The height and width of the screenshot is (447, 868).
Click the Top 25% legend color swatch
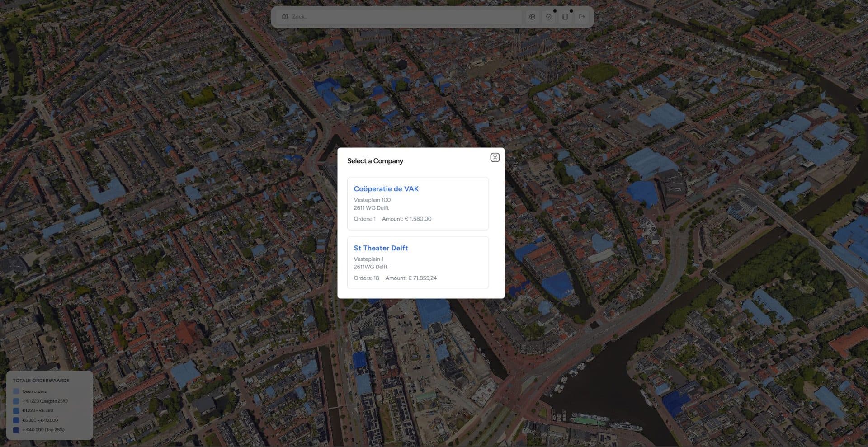click(16, 430)
